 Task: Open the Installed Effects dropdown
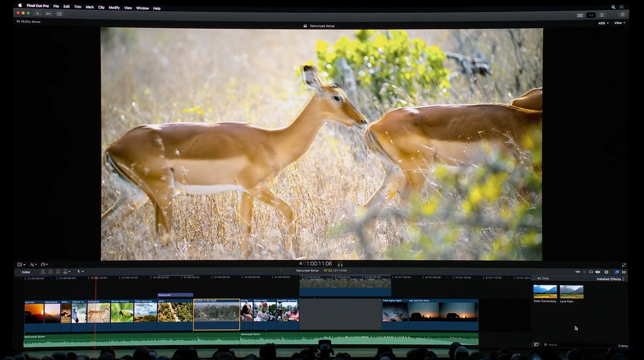click(610, 279)
